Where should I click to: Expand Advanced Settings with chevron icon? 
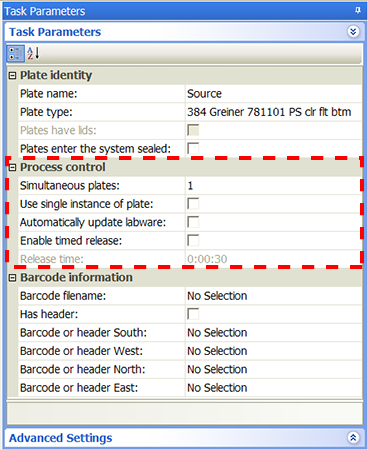pyautogui.click(x=353, y=437)
